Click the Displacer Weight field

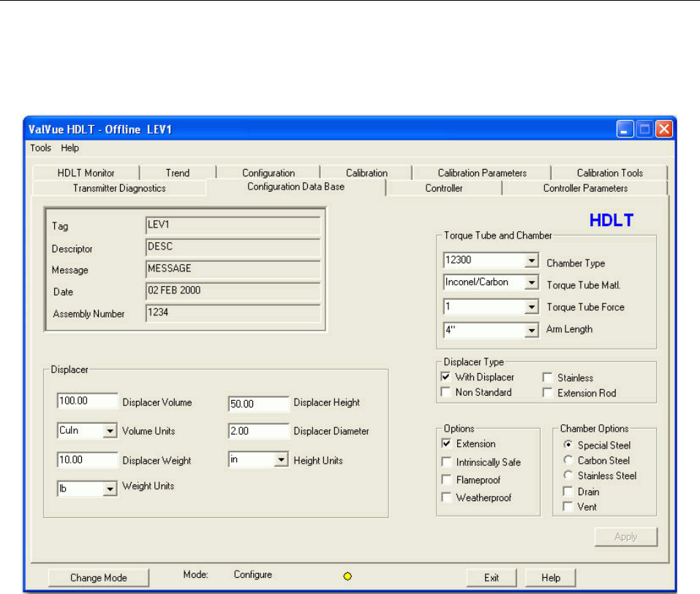point(88,460)
